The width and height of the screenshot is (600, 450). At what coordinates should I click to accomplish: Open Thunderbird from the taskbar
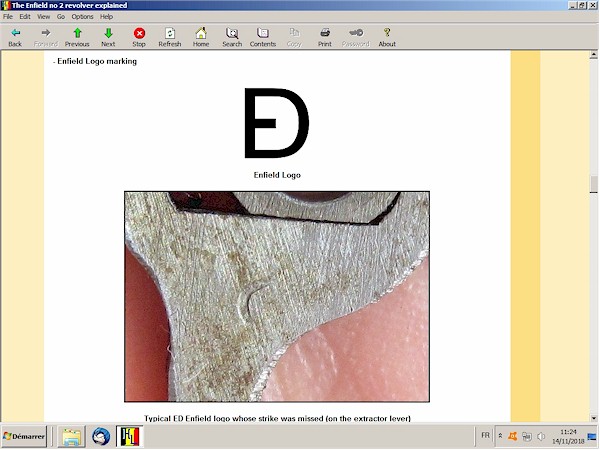click(x=101, y=436)
